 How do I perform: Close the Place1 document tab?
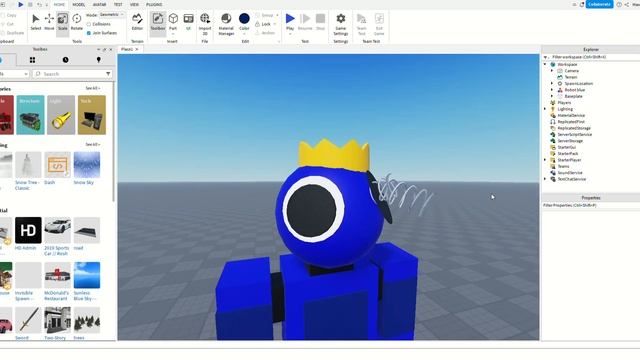(137, 49)
